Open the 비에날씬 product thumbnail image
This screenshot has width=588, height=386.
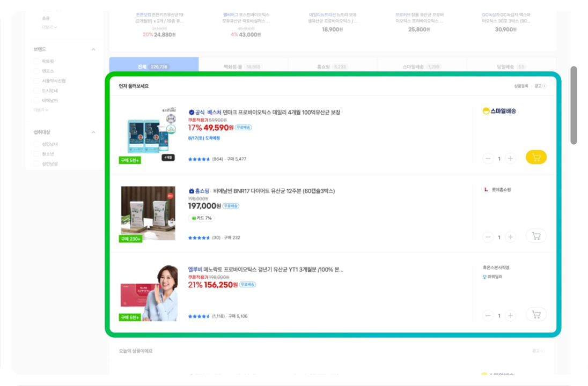148,213
